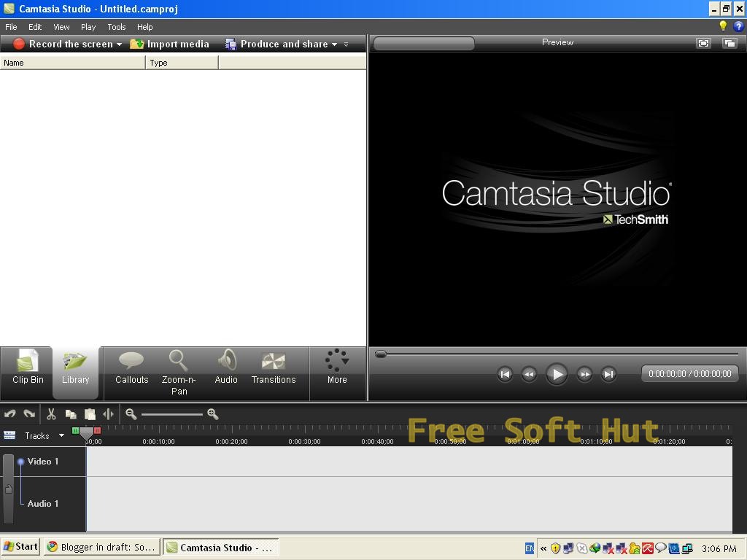
Task: Open the Play menu
Action: (x=88, y=27)
